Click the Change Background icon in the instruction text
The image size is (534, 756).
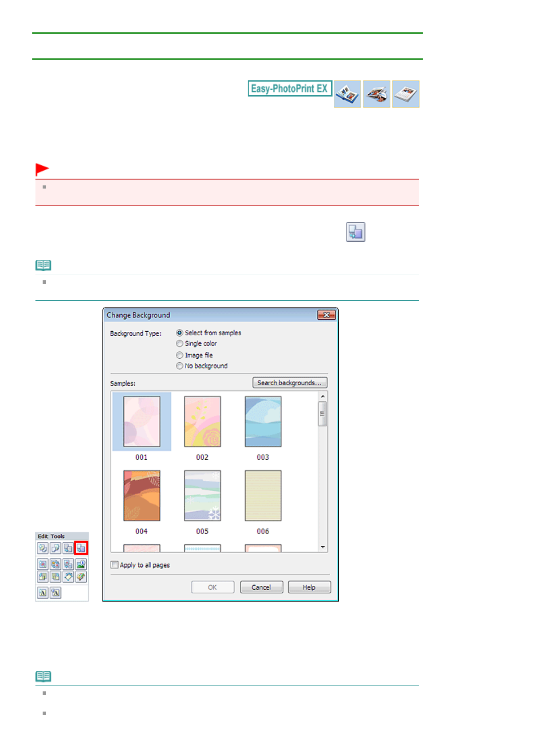(x=355, y=232)
